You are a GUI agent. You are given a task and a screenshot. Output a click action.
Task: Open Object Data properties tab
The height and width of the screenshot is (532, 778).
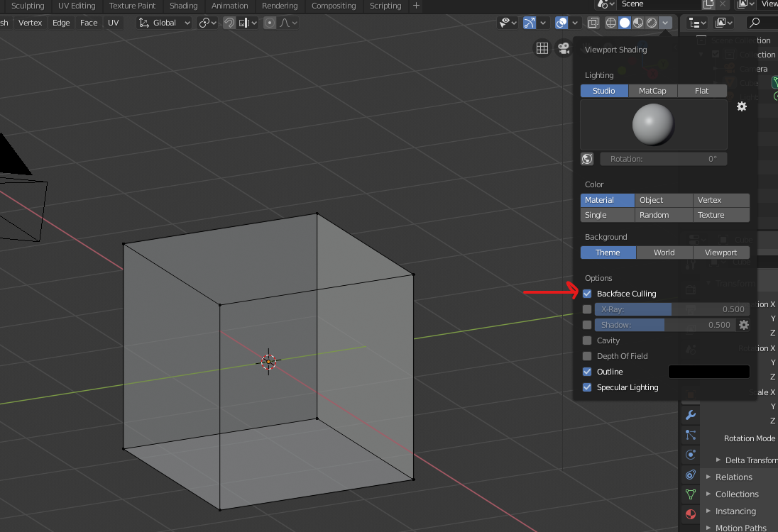[x=690, y=494]
